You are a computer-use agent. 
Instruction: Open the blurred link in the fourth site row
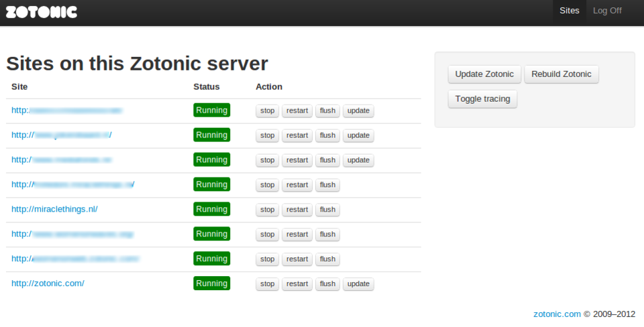tap(73, 185)
